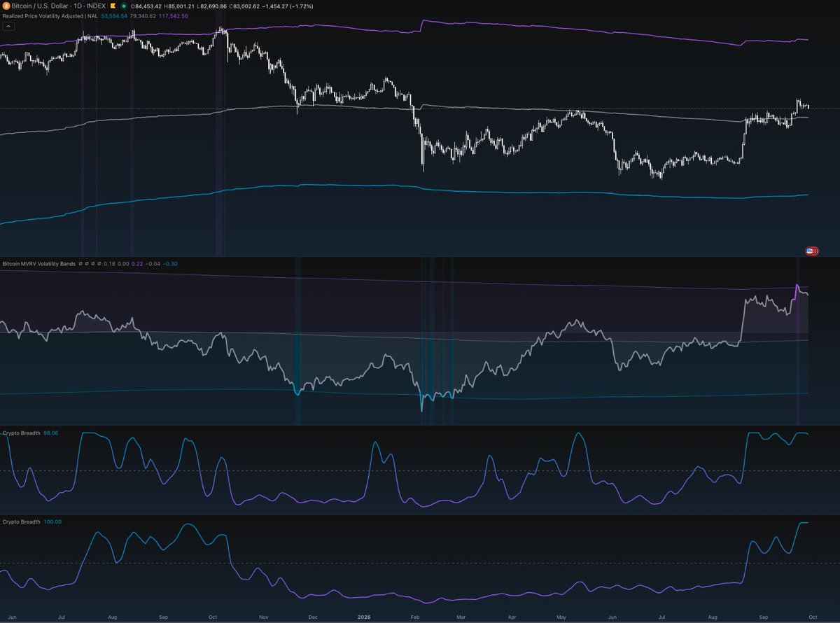Click the Apr label on the time axis

click(512, 617)
